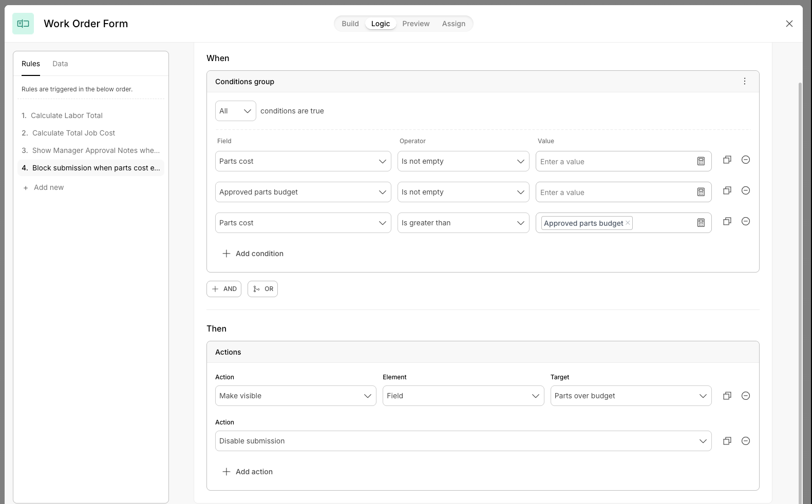812x504 pixels.
Task: Remove the Approved parts budget condition
Action: 746,190
